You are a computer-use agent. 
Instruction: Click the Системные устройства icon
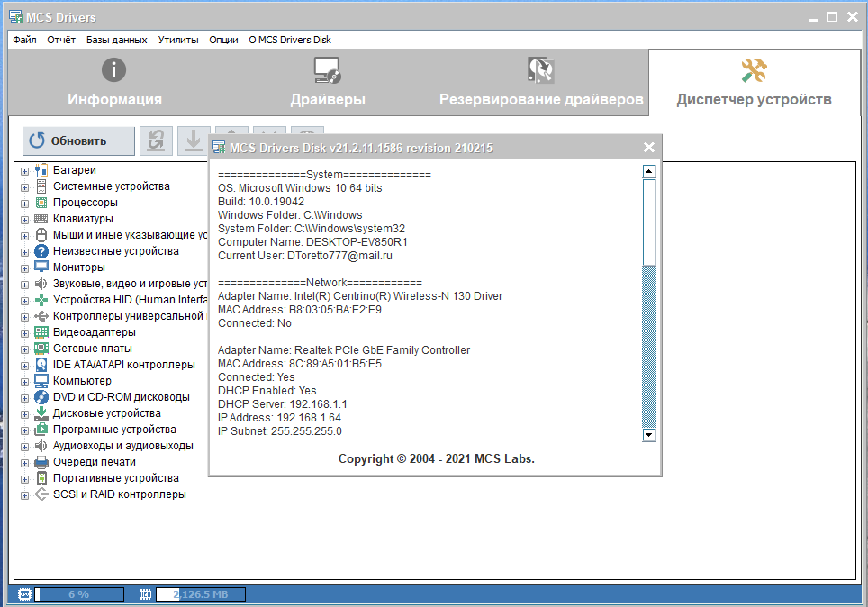coord(41,186)
